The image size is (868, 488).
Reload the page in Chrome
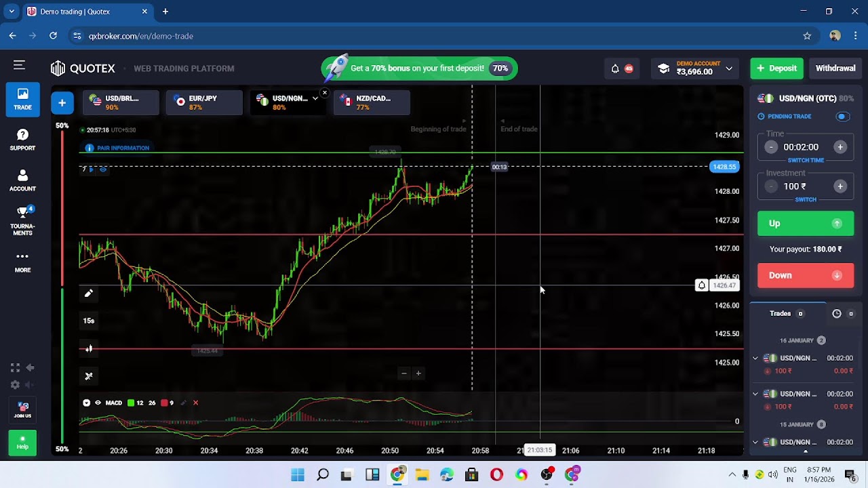click(53, 36)
